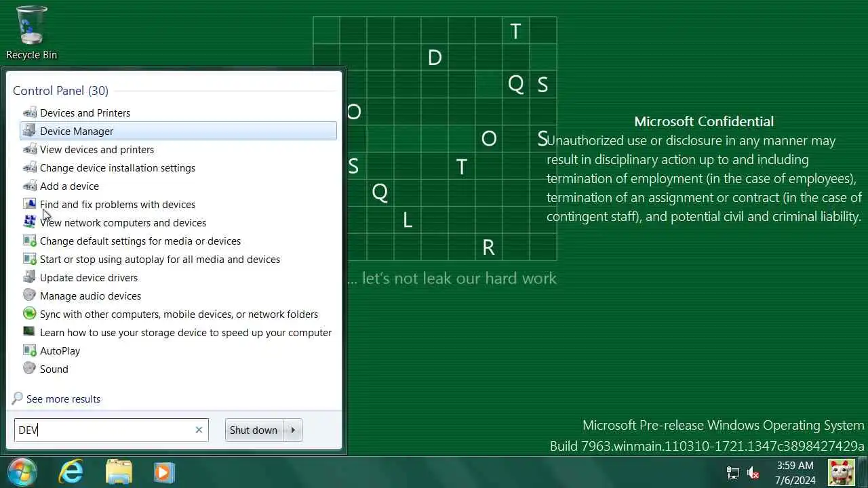
Task: Select Update device drivers result
Action: [89, 277]
